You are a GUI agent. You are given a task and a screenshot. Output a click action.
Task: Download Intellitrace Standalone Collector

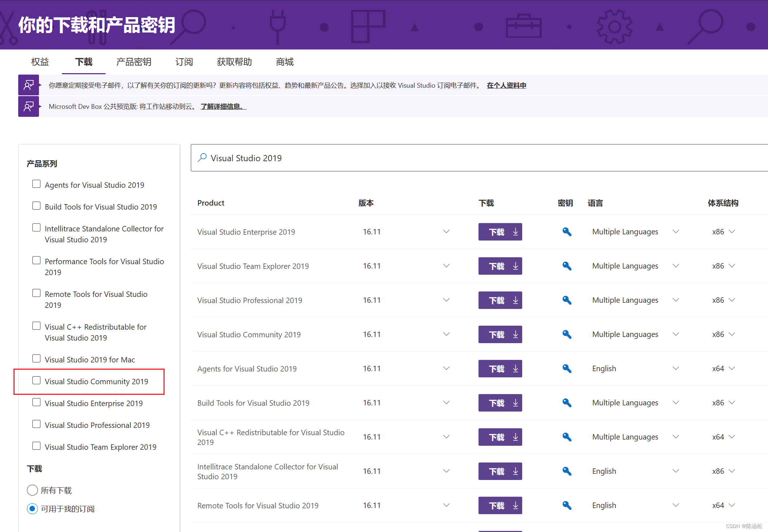[500, 471]
